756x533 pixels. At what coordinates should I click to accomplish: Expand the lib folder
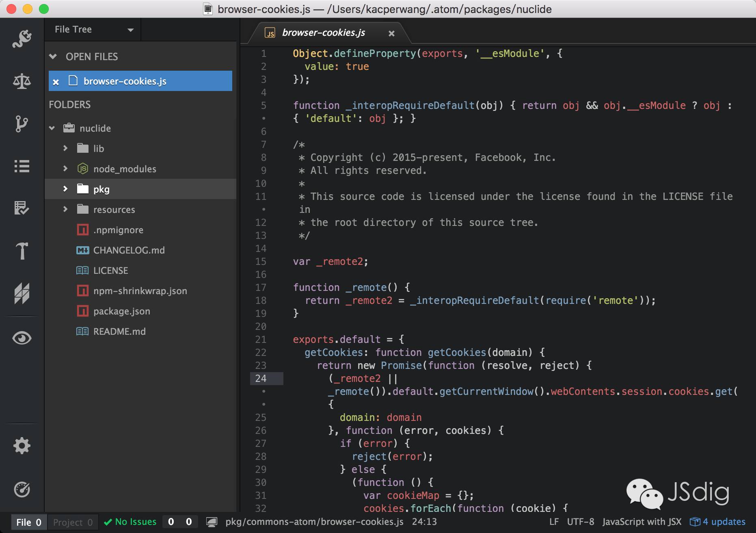click(x=65, y=148)
